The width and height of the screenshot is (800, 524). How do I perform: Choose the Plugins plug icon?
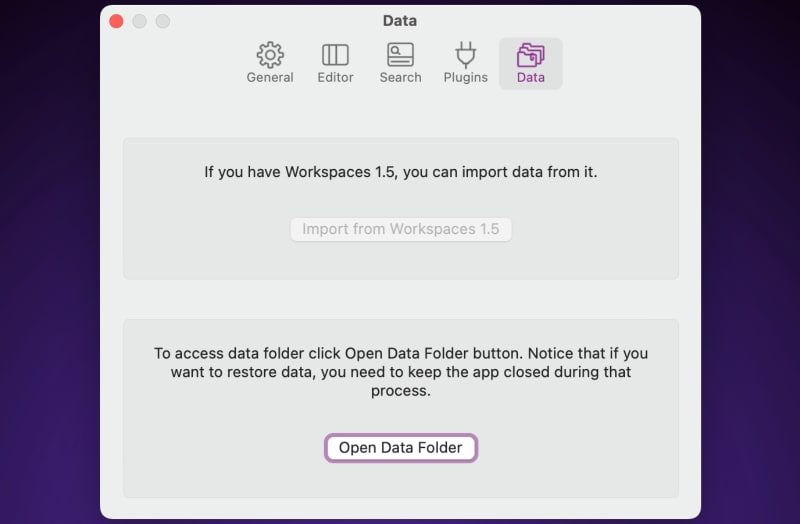(465, 55)
